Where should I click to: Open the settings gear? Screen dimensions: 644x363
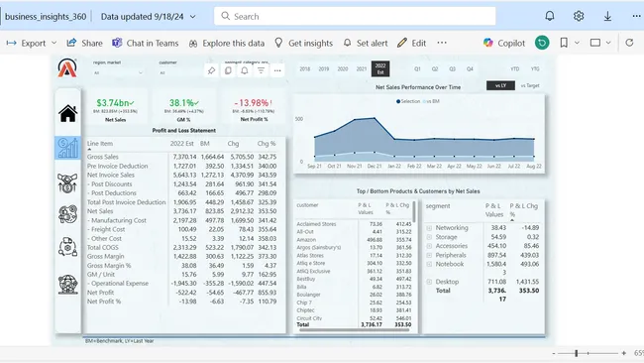[x=579, y=16]
